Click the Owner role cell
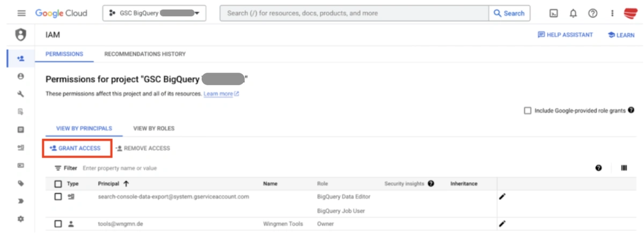 click(325, 224)
